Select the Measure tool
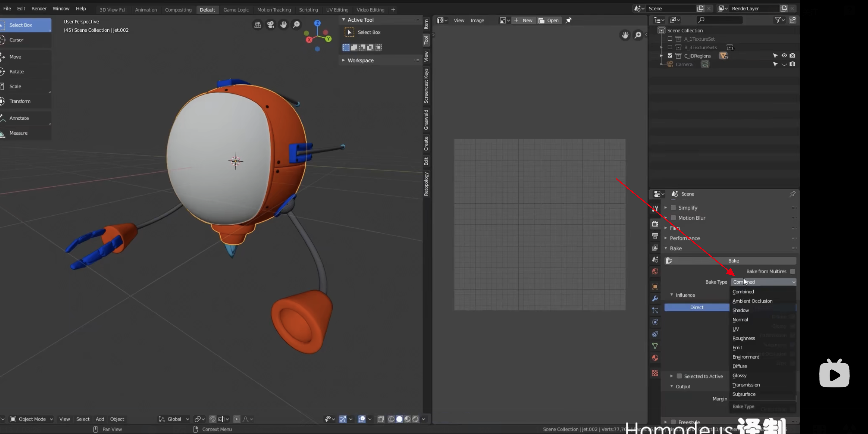The width and height of the screenshot is (868, 434). (18, 133)
